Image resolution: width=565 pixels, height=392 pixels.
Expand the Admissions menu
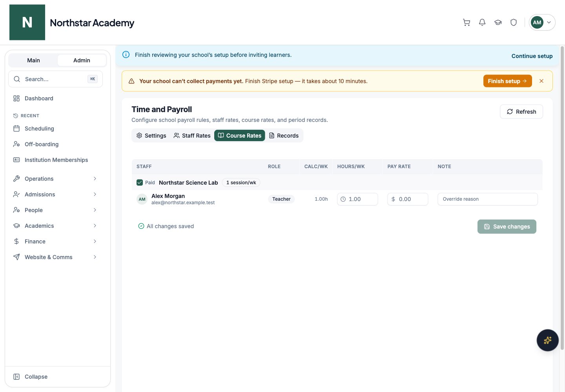(55, 194)
